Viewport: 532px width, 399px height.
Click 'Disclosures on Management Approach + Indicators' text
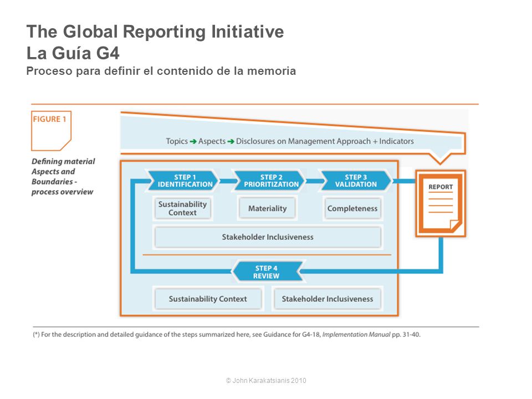(325, 141)
